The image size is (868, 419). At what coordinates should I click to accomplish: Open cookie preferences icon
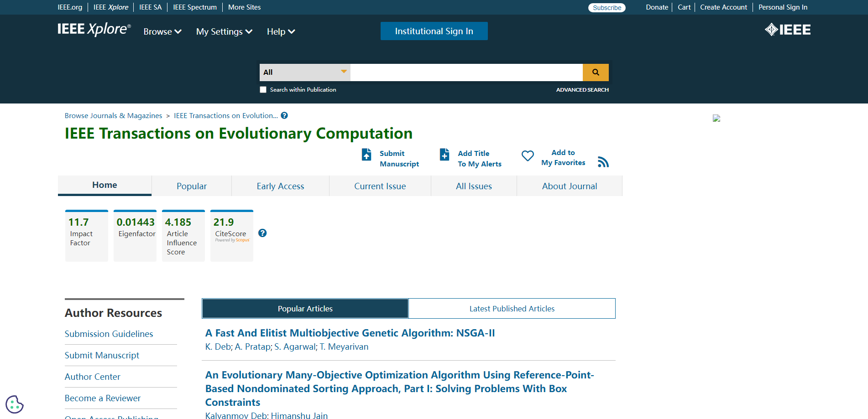click(x=15, y=404)
